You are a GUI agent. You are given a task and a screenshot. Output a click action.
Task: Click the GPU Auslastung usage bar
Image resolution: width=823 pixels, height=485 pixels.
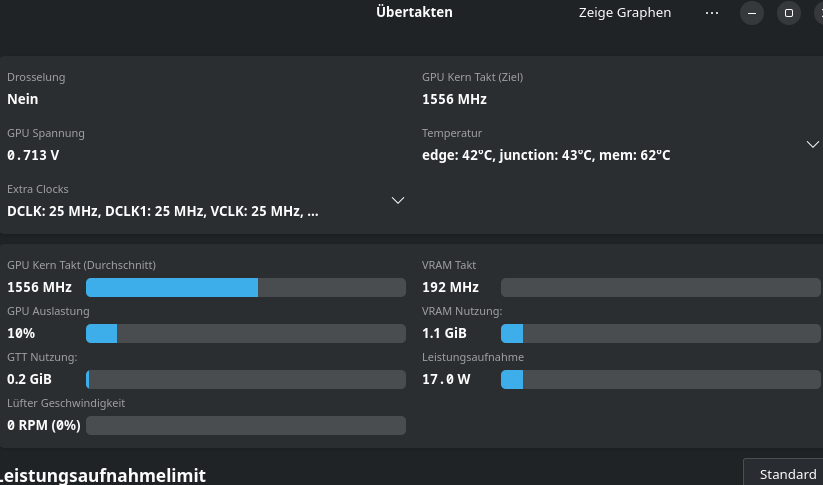(246, 334)
